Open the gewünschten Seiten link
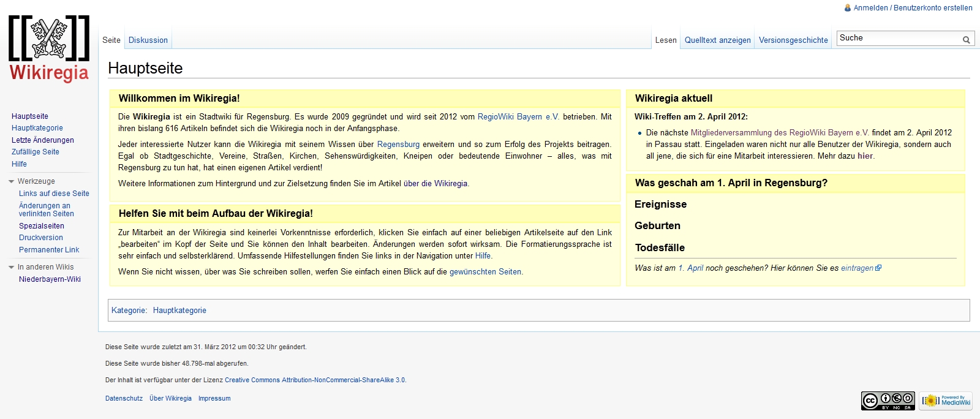The width and height of the screenshot is (980, 419). [485, 272]
